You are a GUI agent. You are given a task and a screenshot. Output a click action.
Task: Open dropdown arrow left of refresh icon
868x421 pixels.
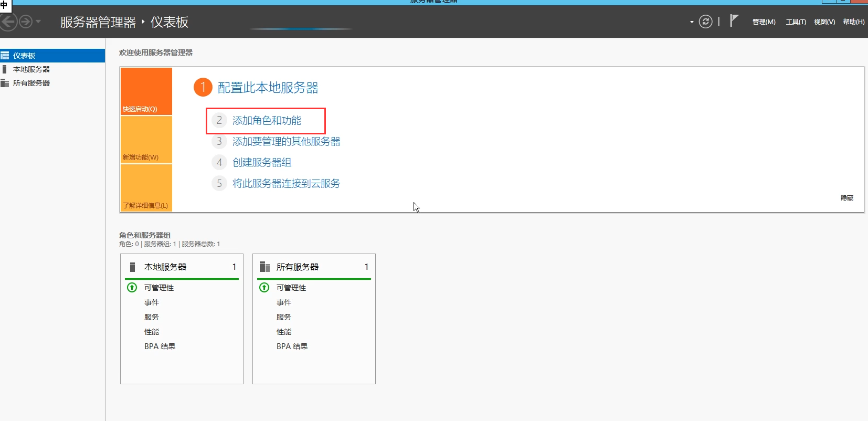pyautogui.click(x=692, y=22)
